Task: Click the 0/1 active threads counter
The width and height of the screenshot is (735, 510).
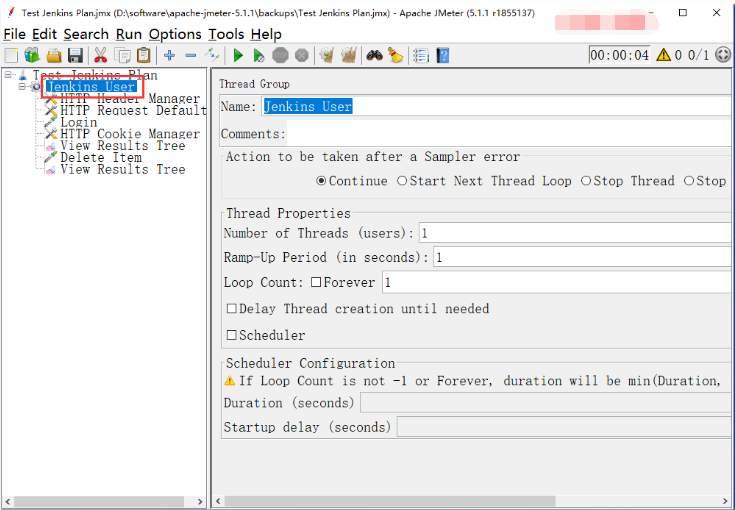Action: (698, 55)
